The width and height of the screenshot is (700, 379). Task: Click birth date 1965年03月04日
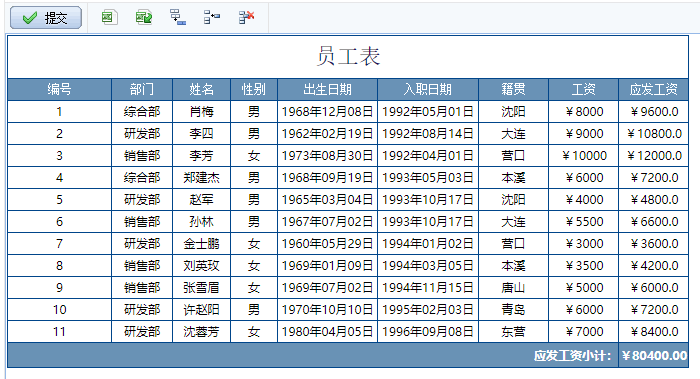(x=327, y=200)
